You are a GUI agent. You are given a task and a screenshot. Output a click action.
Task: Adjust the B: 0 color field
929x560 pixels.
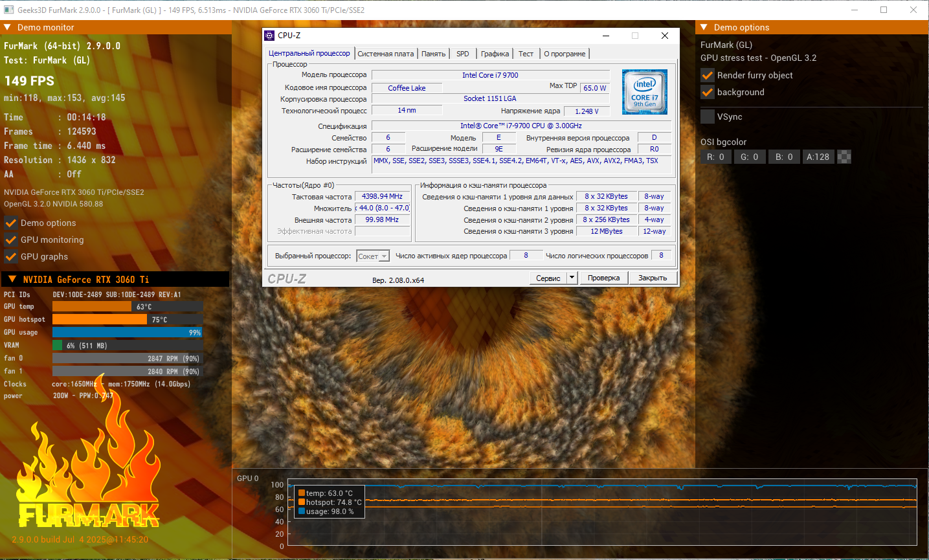pyautogui.click(x=785, y=157)
